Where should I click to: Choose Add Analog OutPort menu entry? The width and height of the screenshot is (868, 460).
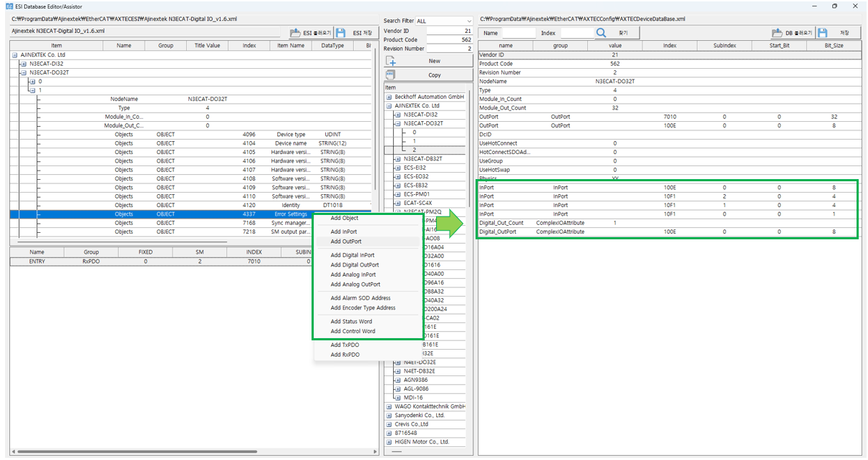click(367, 284)
